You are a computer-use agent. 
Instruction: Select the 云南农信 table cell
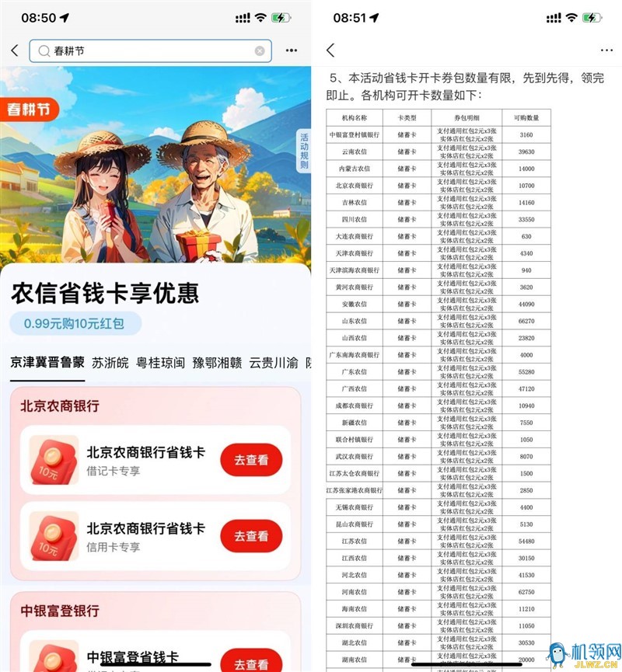coord(355,151)
